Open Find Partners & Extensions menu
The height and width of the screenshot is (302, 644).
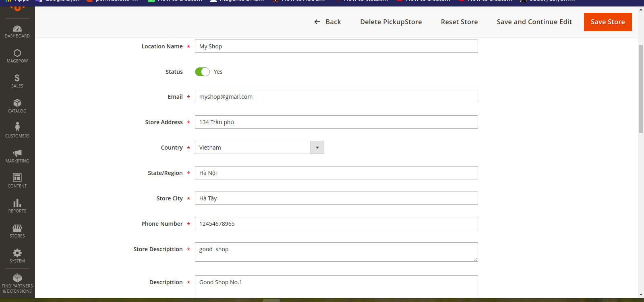click(x=17, y=283)
